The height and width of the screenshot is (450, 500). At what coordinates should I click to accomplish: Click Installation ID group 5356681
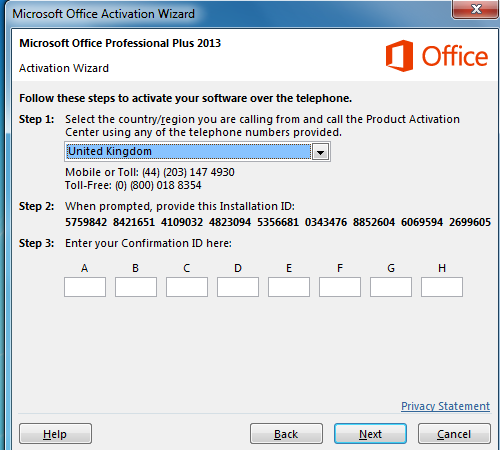click(x=278, y=222)
